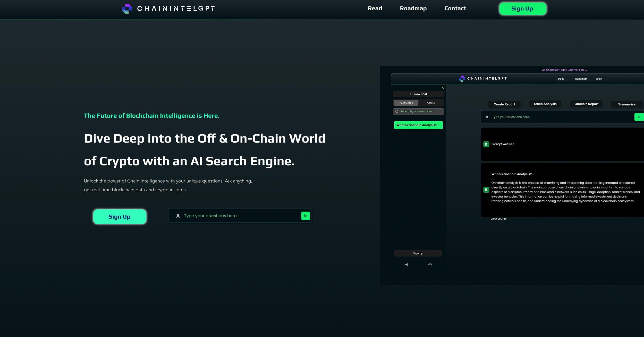Open the Contact nav link
644x337 pixels.
pyautogui.click(x=455, y=9)
